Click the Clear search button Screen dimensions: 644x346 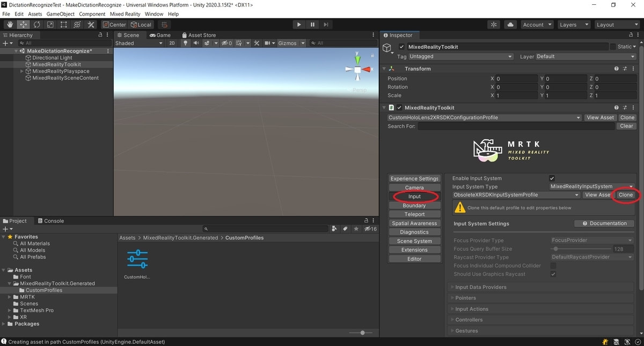pos(626,126)
